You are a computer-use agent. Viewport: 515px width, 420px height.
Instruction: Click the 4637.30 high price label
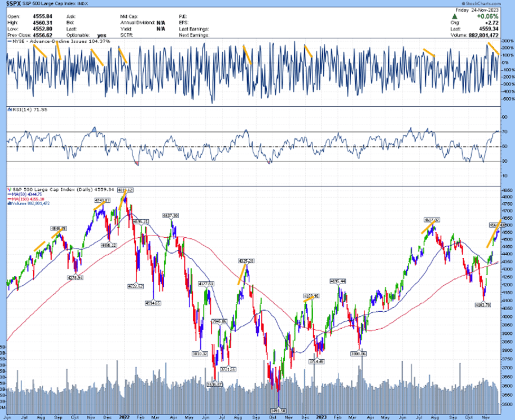click(x=171, y=216)
